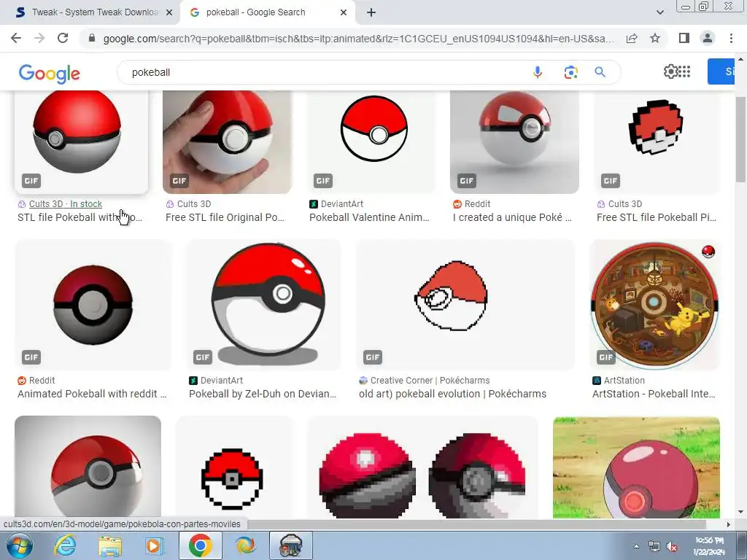Click the blue magnifier search button

pos(600,72)
